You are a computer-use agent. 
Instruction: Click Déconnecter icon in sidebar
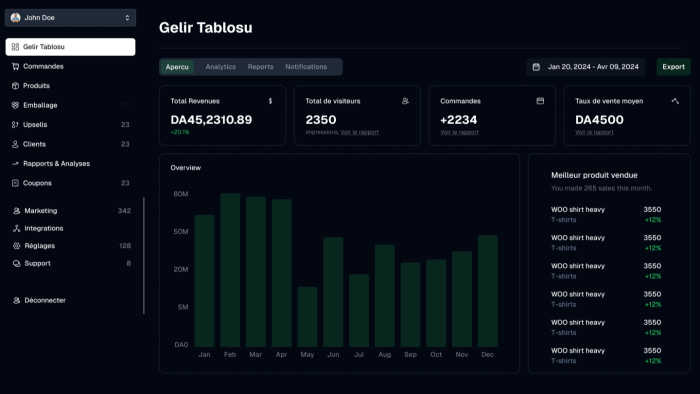17,300
